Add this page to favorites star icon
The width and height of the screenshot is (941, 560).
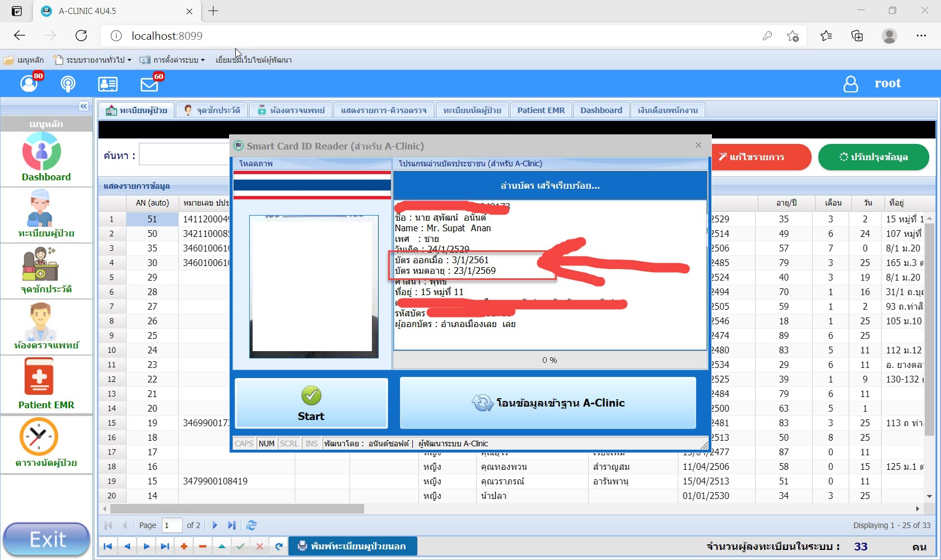coord(793,36)
